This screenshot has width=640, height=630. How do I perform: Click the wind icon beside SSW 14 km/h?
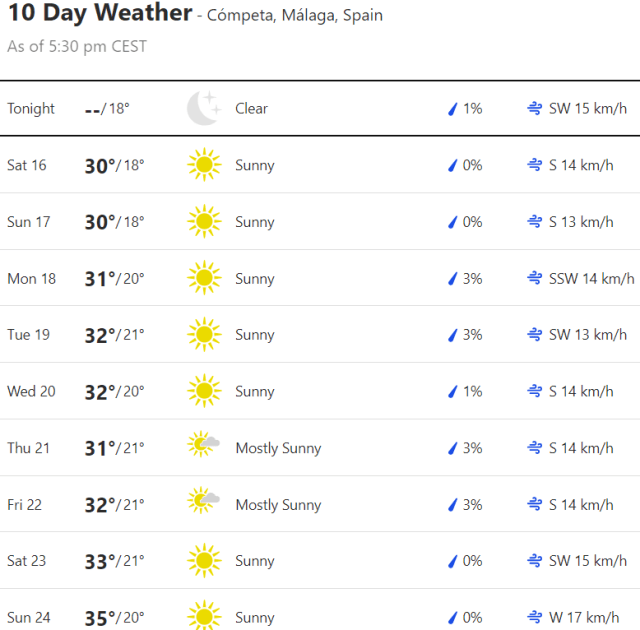pyautogui.click(x=535, y=278)
